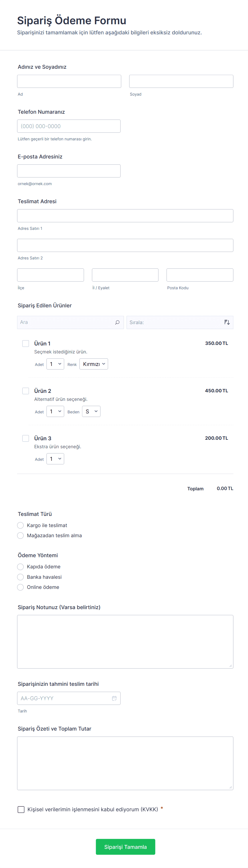Click the sort icon in Sırala box

(227, 323)
